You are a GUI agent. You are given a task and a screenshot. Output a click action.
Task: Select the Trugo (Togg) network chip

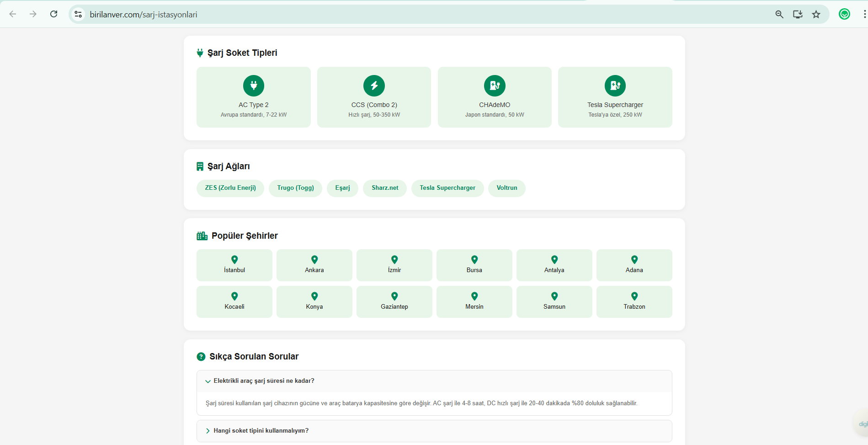(295, 188)
